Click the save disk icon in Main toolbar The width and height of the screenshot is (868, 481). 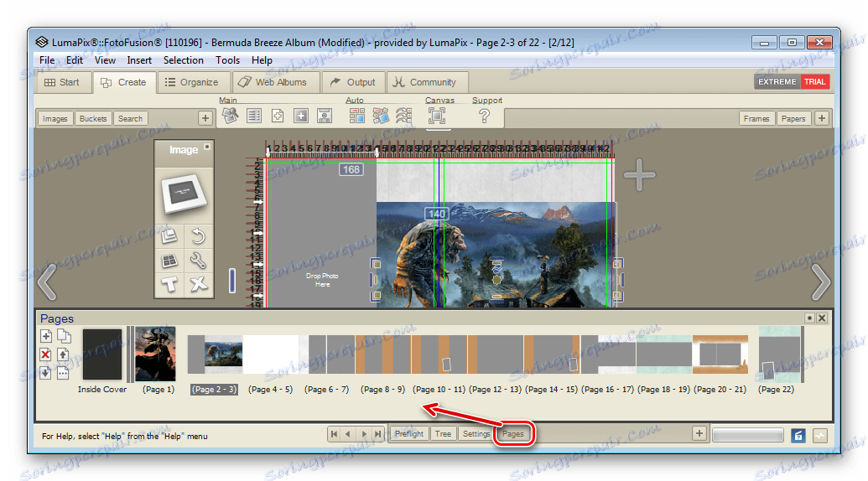click(x=325, y=116)
